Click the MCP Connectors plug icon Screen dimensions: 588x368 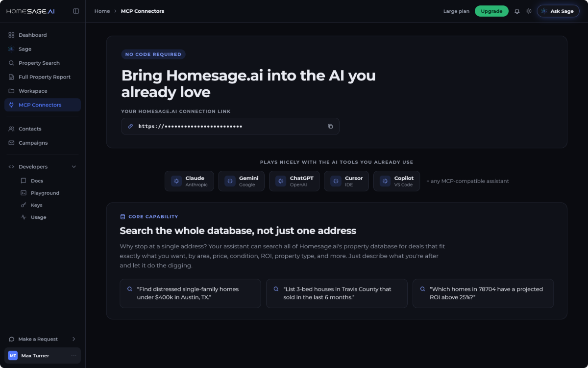pyautogui.click(x=11, y=105)
